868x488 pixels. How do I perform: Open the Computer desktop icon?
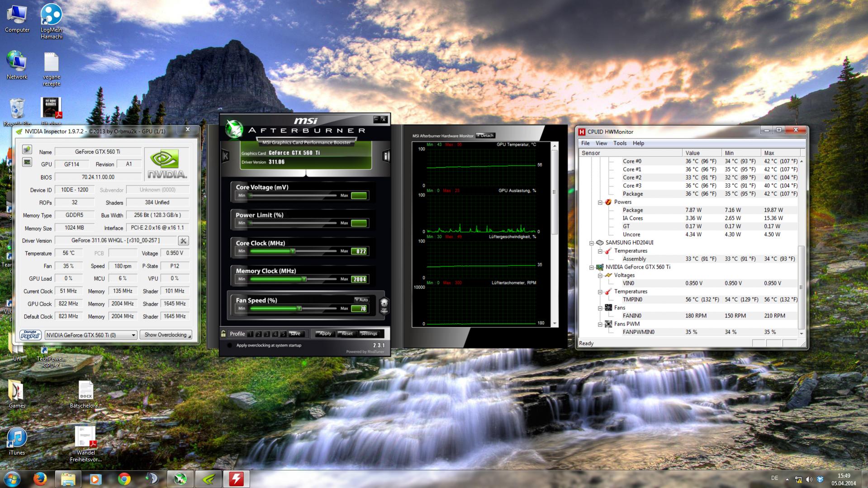pyautogui.click(x=17, y=19)
